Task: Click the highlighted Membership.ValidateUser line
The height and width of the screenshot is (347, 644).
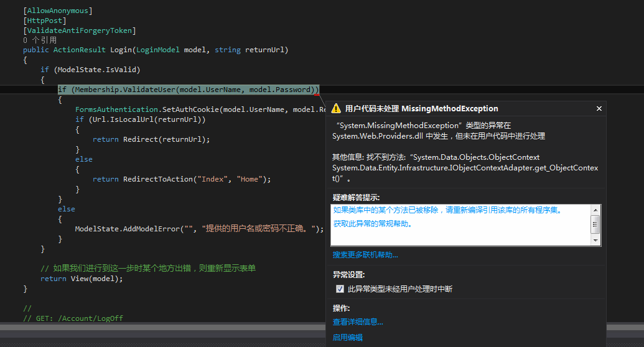Action: pos(188,90)
